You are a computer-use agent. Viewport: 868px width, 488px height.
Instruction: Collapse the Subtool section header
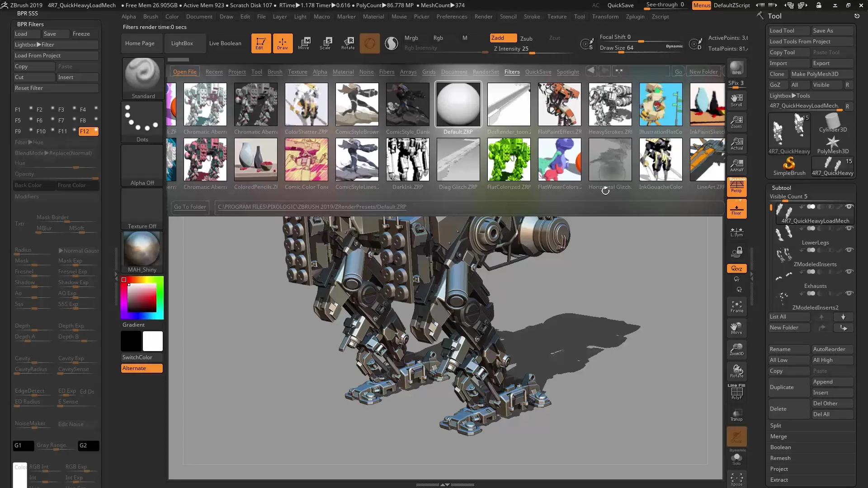click(x=781, y=188)
